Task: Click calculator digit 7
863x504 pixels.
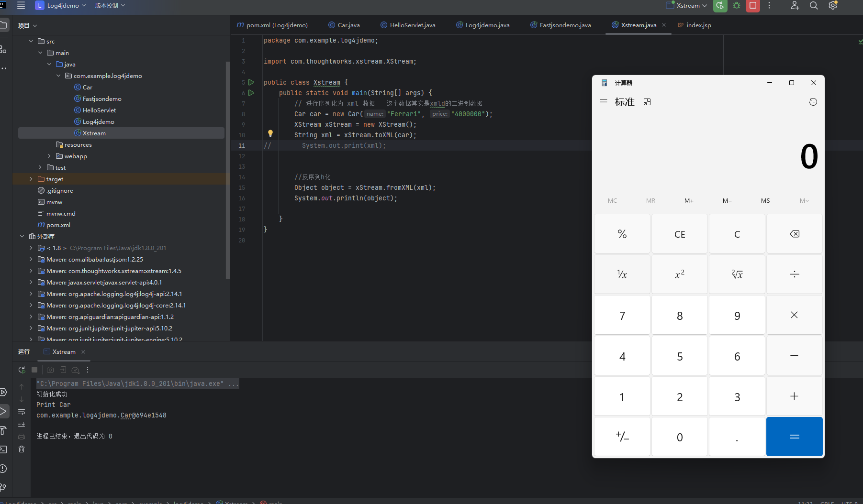Action: [x=622, y=315]
